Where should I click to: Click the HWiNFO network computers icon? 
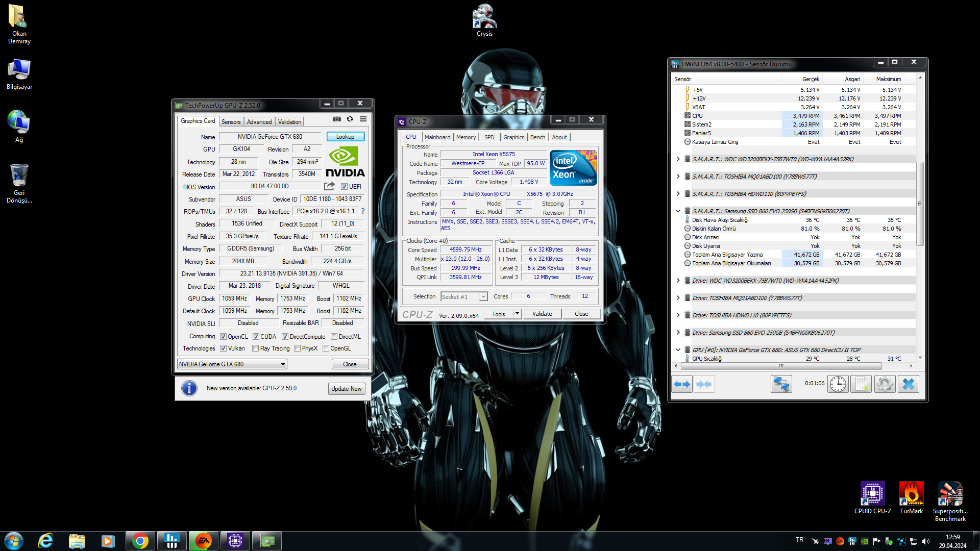(x=781, y=384)
